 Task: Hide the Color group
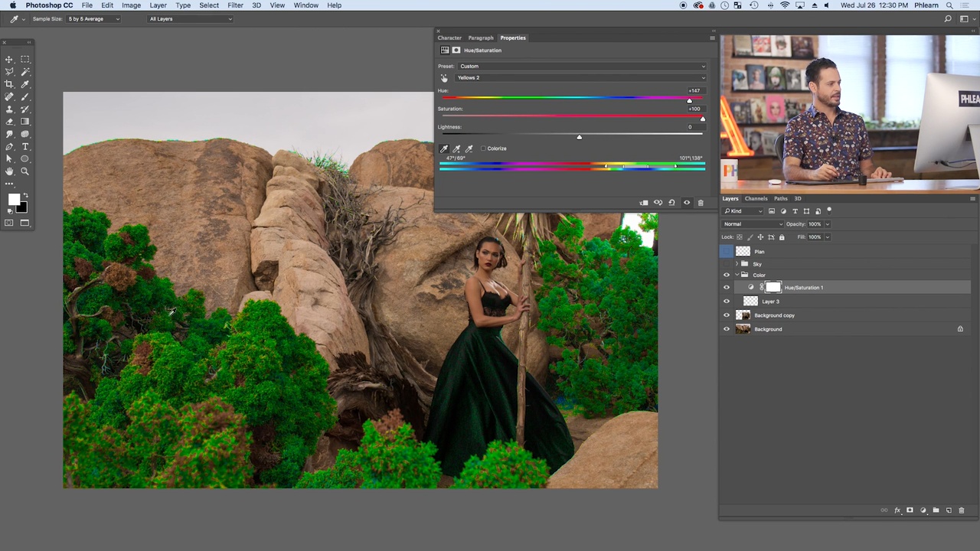pos(727,275)
